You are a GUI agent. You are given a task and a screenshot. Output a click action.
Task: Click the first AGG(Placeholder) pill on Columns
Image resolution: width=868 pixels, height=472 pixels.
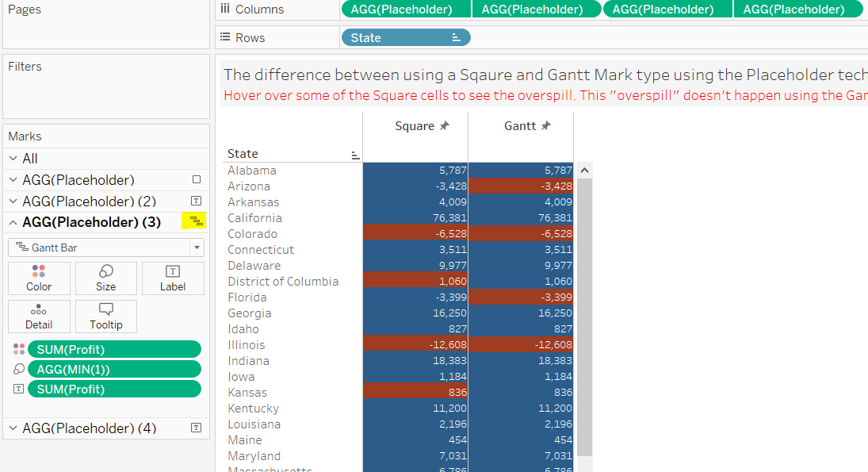pyautogui.click(x=406, y=9)
